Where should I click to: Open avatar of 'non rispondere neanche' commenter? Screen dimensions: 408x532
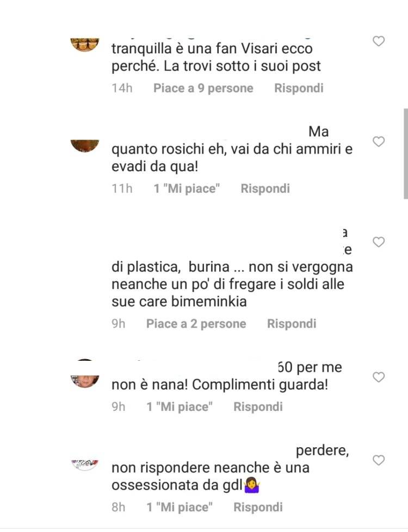pyautogui.click(x=84, y=465)
